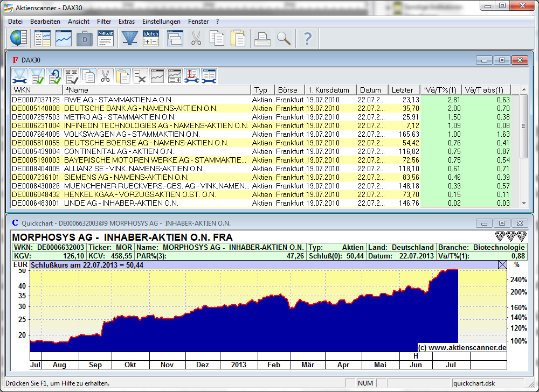Image resolution: width=539 pixels, height=392 pixels.
Task: Select the ALLIANZ SE row
Action: tap(260, 169)
